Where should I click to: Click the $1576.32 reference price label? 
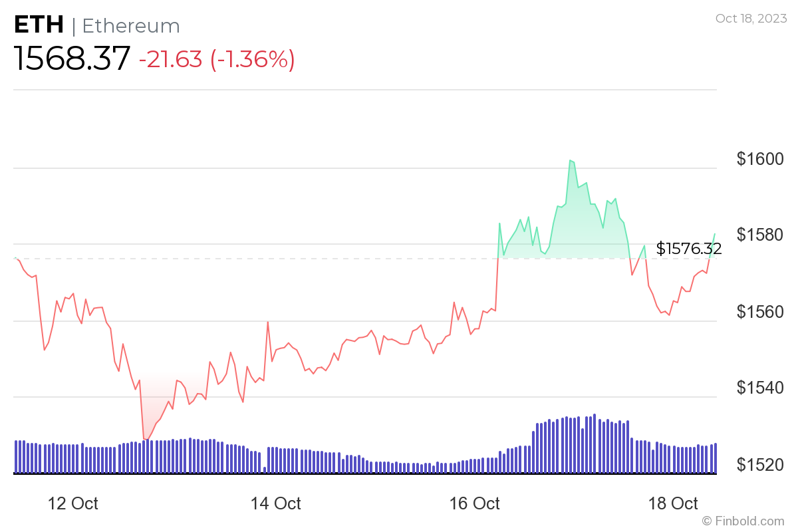tap(688, 249)
